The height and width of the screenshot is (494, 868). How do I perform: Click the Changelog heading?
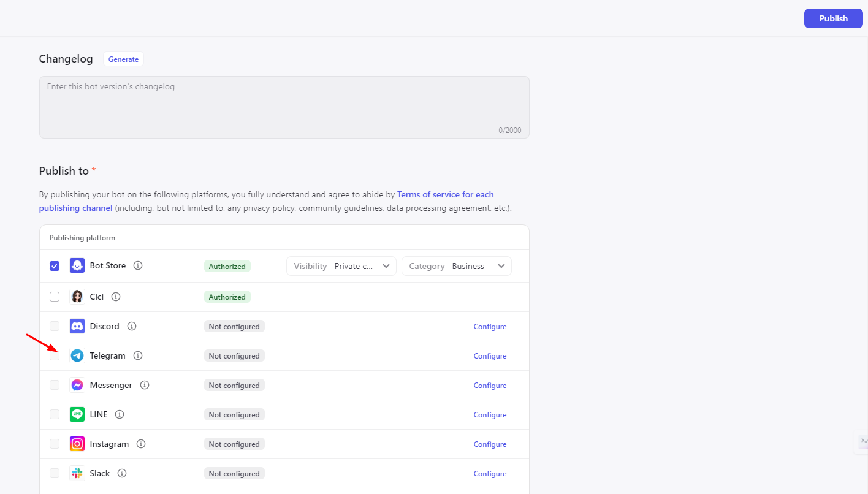[x=66, y=59]
